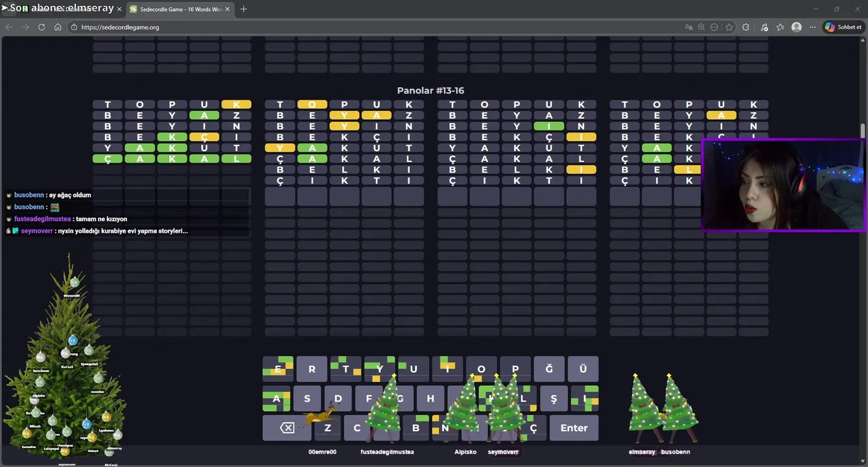Tap the Ş key on the game keyboard
Viewport: 868px width, 467px height.
554,399
